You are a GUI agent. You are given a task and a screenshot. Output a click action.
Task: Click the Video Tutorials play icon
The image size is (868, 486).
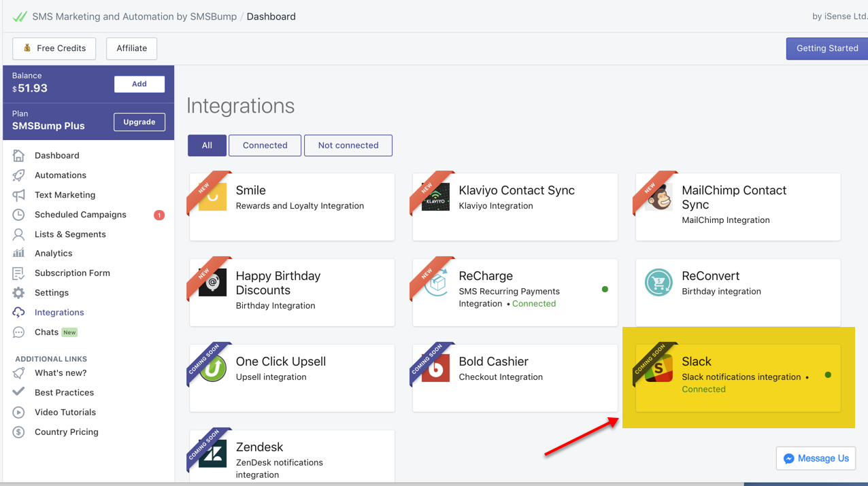point(18,413)
